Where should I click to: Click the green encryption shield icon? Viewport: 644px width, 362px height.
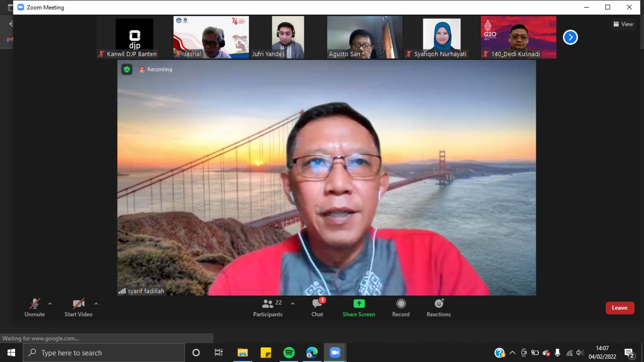pos(127,69)
